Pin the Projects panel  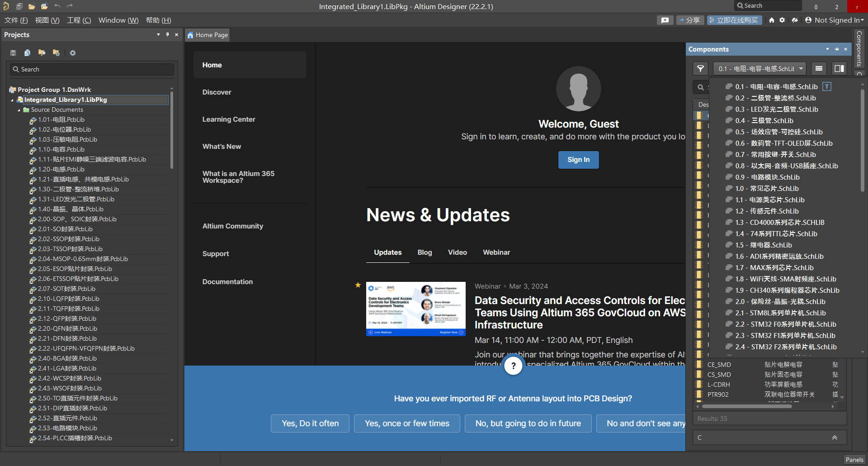[167, 35]
